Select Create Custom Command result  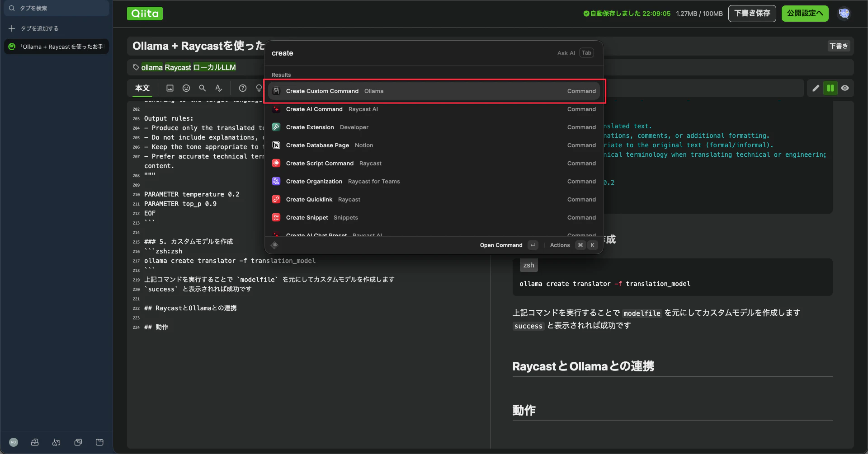[x=434, y=91]
